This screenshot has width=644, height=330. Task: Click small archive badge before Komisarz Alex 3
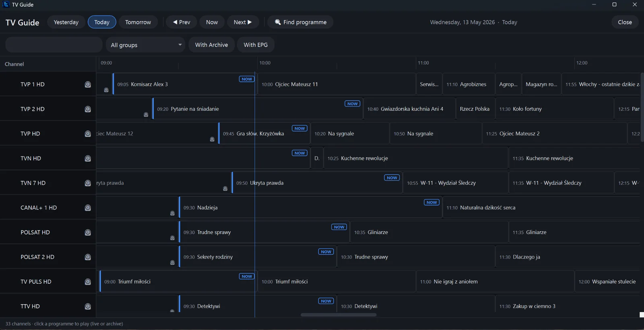[x=106, y=90]
